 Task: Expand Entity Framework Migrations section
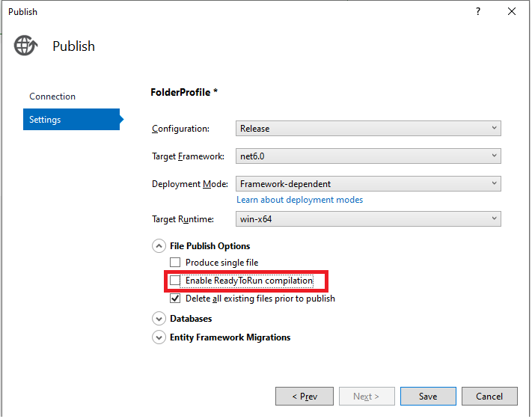tap(159, 337)
